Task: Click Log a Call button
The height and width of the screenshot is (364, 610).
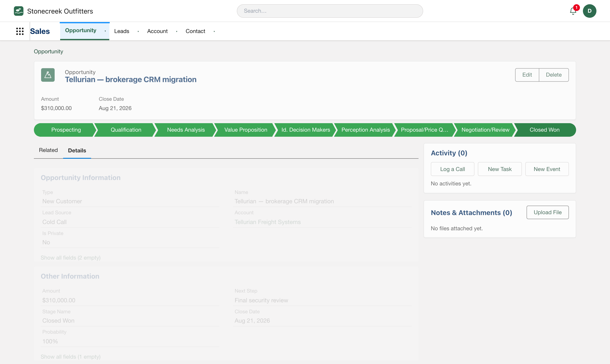Action: tap(452, 169)
